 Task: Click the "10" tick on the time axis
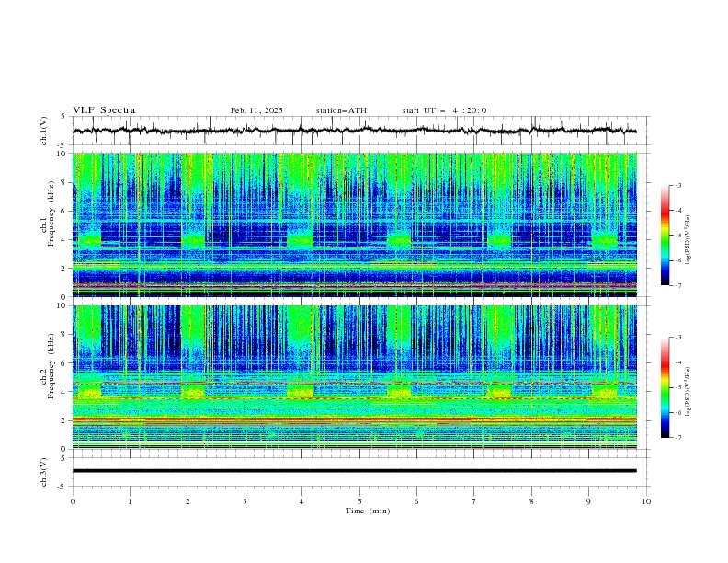click(x=646, y=501)
